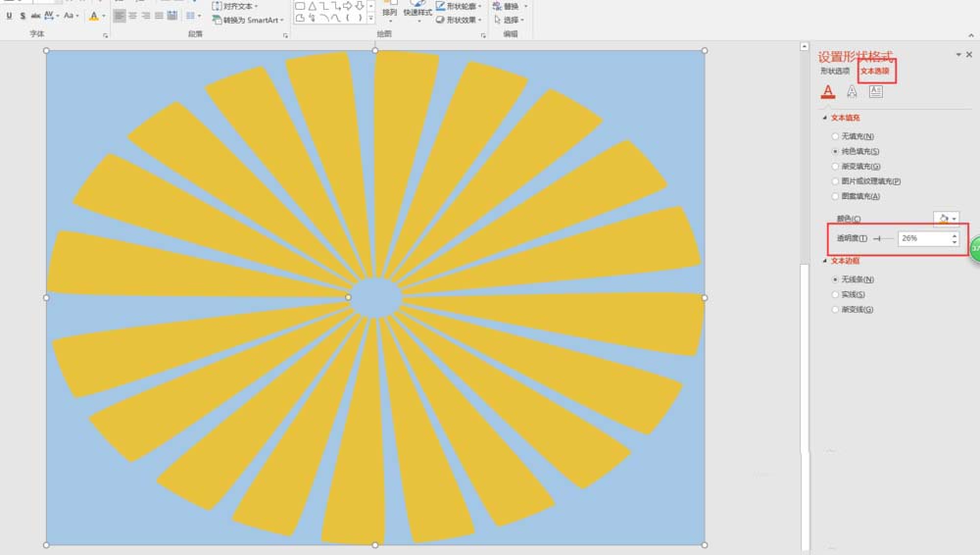980x555 pixels.
Task: Open 形状轮廓 shape outline menu
Action: coord(459,6)
